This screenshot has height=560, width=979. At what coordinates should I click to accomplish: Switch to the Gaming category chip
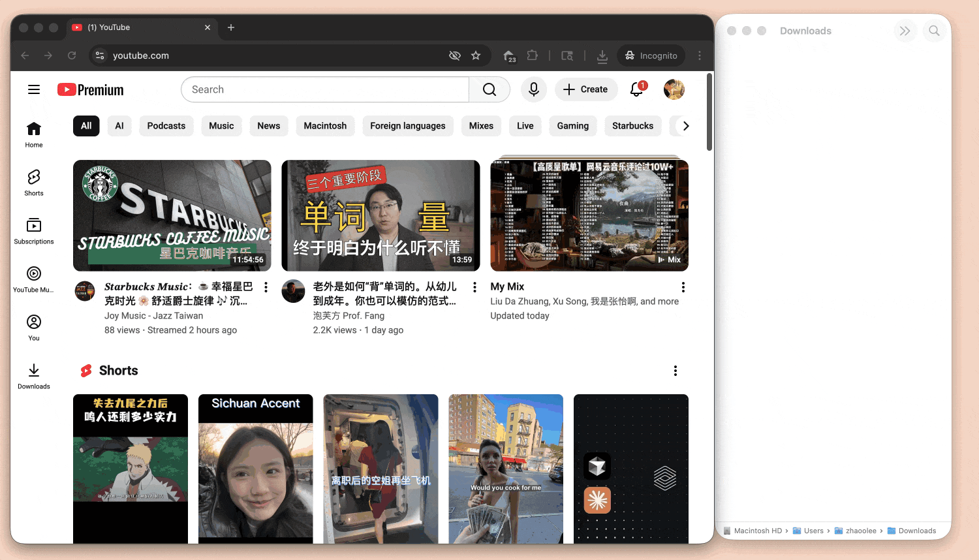(572, 126)
